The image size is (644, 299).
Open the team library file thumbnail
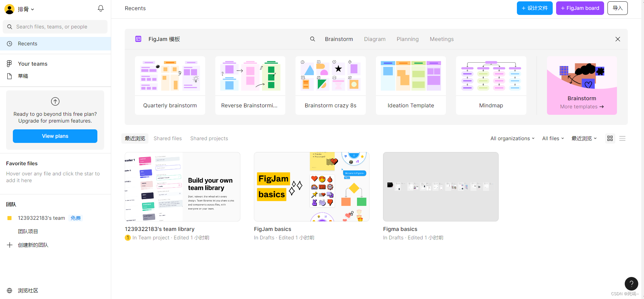point(183,187)
